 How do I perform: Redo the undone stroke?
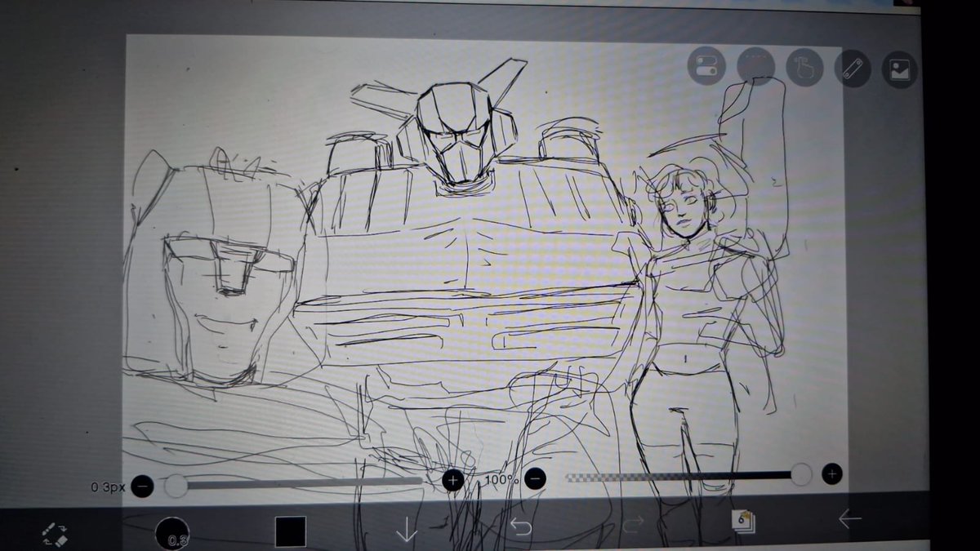click(633, 523)
